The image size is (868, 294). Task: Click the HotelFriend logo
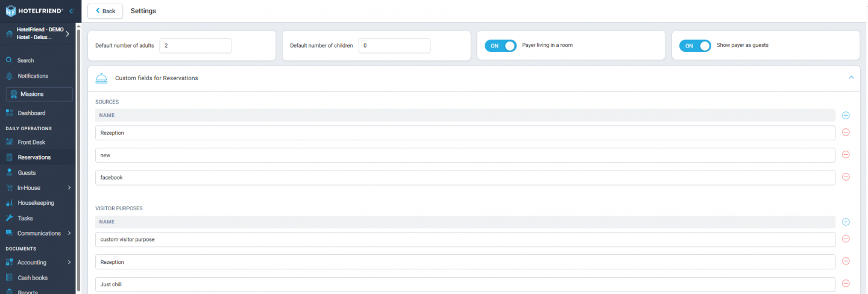tap(34, 11)
